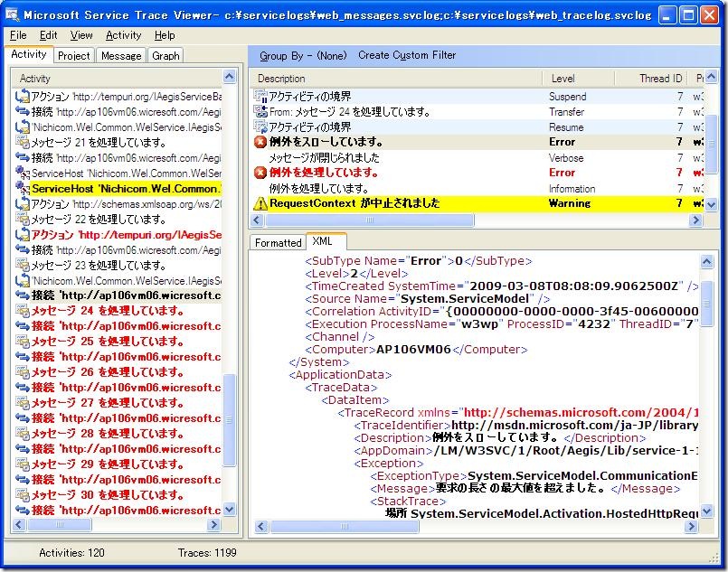
Task: Click the activity list scroll down arrow
Action: click(x=230, y=510)
